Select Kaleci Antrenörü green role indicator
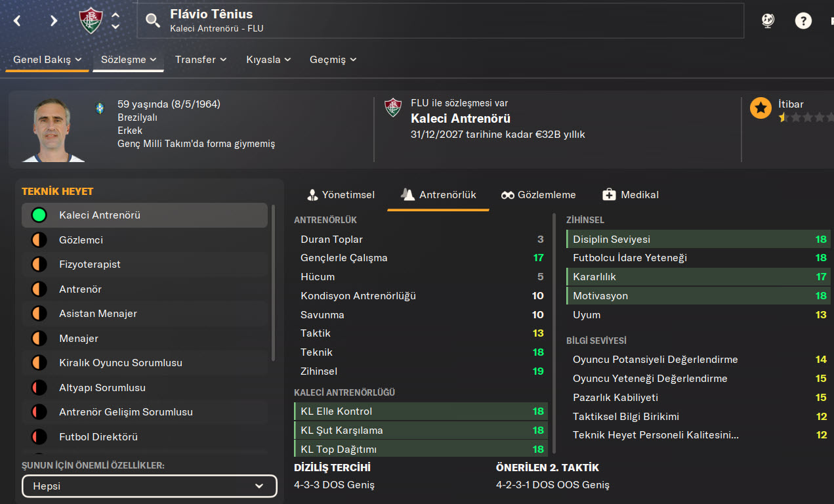Image resolution: width=834 pixels, height=504 pixels. [39, 215]
